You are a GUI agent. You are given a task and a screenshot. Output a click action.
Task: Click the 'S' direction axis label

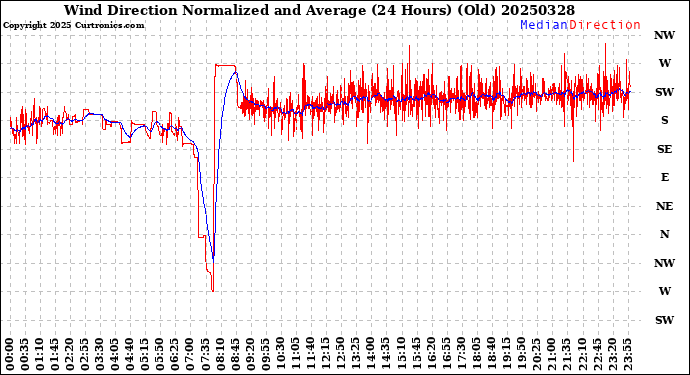click(x=664, y=120)
